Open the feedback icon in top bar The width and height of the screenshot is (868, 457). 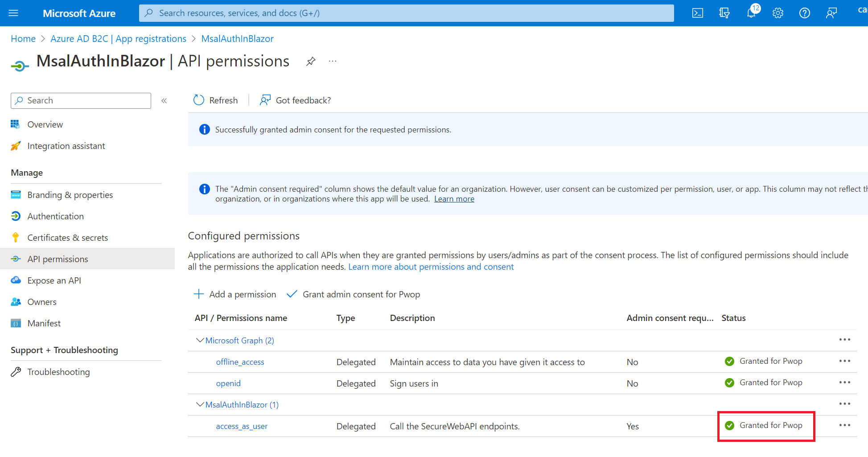click(831, 13)
